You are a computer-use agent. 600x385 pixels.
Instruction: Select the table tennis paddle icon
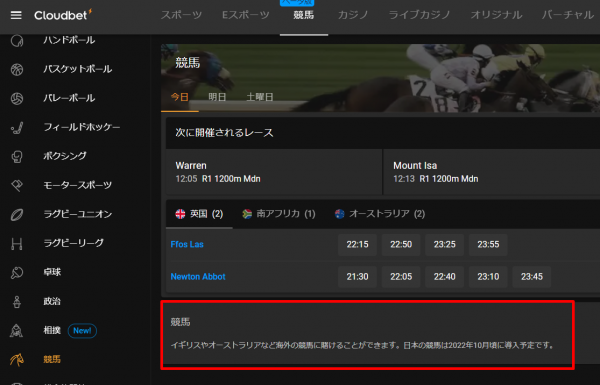pyautogui.click(x=17, y=272)
